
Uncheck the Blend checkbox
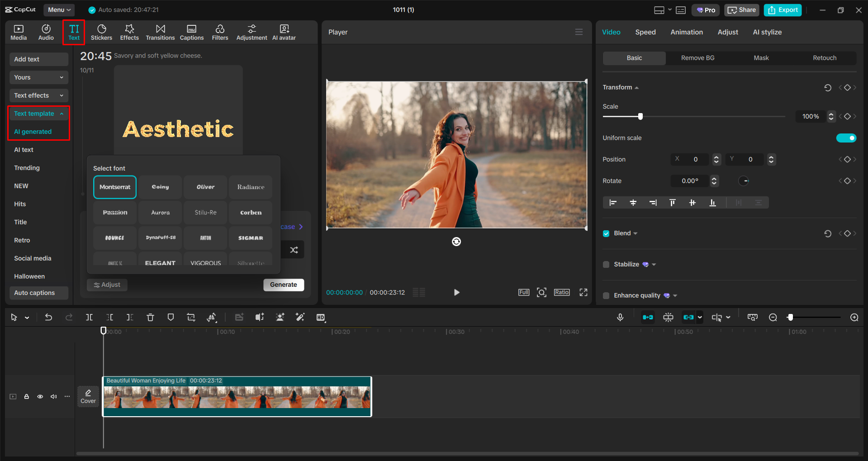606,233
